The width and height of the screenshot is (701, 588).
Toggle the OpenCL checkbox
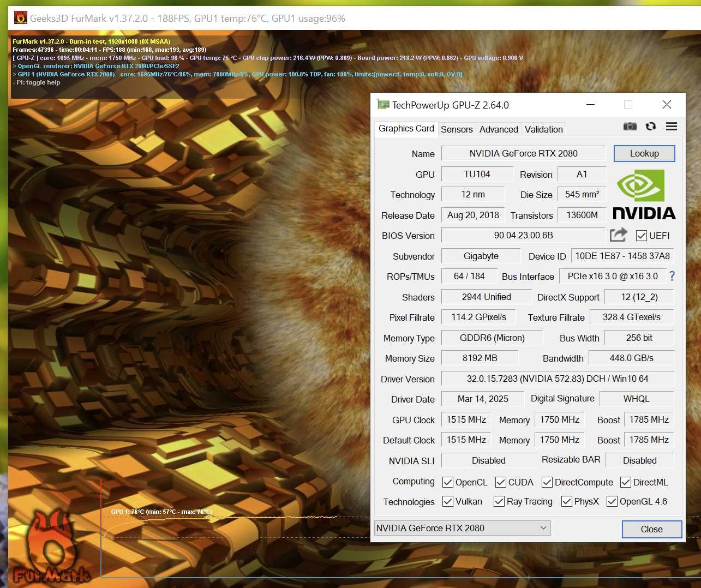click(x=448, y=482)
